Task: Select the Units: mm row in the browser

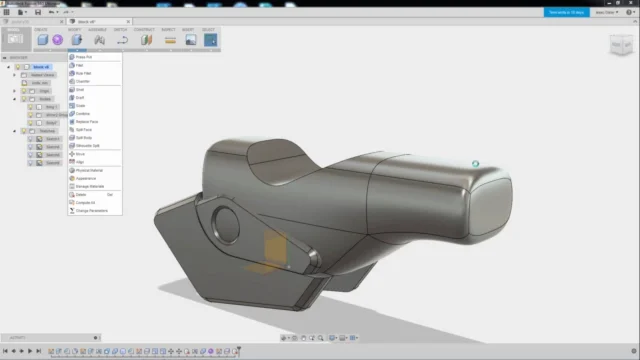Action: (40, 83)
